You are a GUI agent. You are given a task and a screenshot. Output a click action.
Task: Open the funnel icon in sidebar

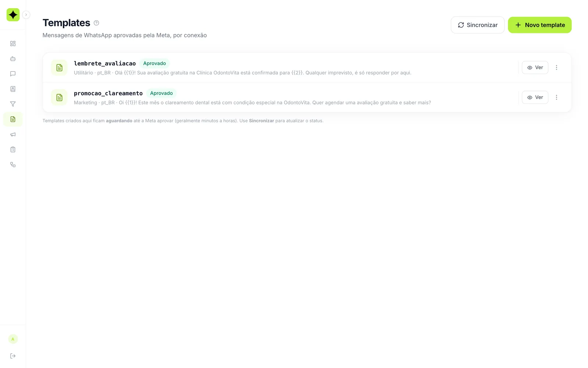tap(13, 104)
